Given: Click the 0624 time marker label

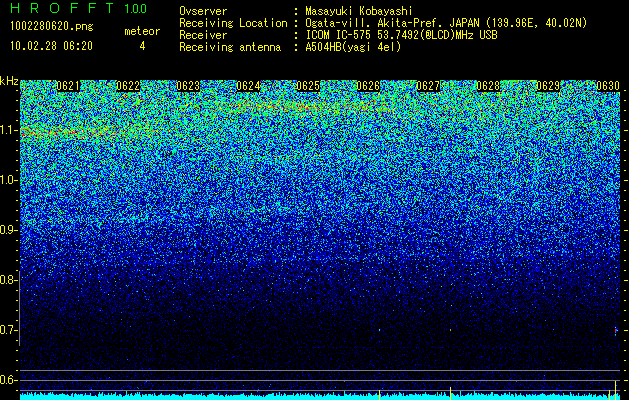Looking at the screenshot, I should tap(248, 86).
